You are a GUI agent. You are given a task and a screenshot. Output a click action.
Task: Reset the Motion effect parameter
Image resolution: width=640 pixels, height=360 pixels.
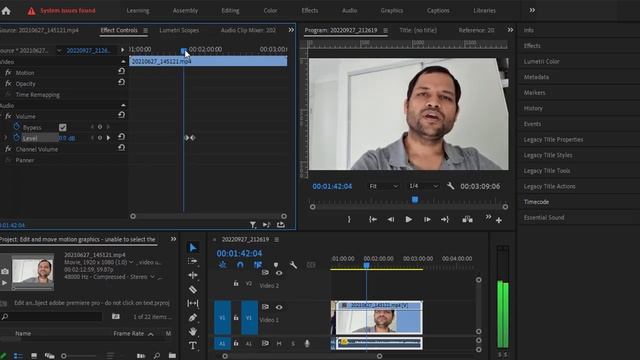click(121, 71)
